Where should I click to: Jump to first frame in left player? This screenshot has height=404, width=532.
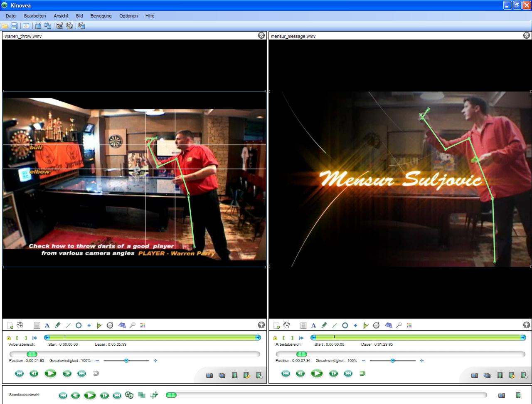tap(20, 374)
